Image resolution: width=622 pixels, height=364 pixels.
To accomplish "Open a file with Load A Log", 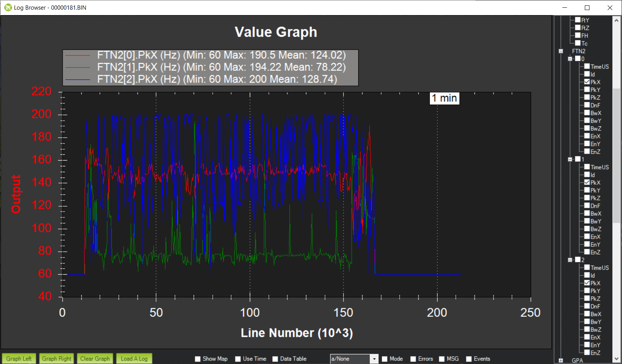I will point(134,359).
